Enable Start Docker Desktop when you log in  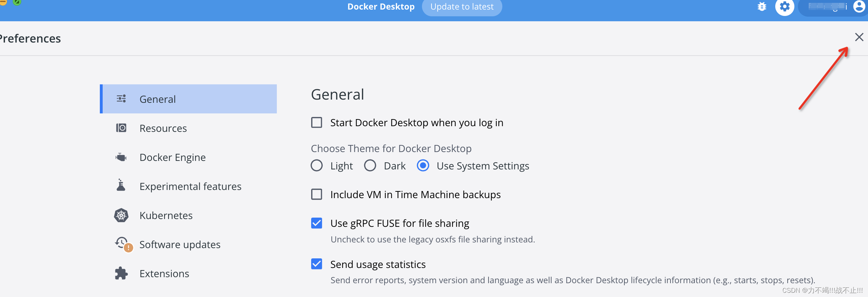click(x=316, y=123)
